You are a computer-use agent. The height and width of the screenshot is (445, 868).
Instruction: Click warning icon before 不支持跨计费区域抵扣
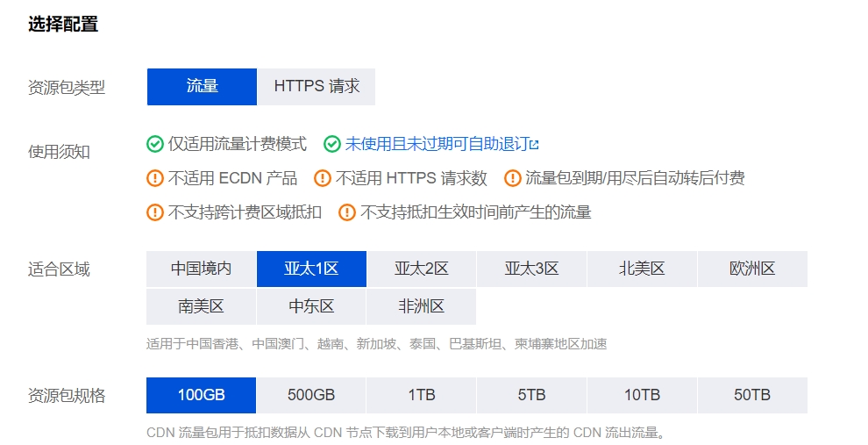(155, 212)
